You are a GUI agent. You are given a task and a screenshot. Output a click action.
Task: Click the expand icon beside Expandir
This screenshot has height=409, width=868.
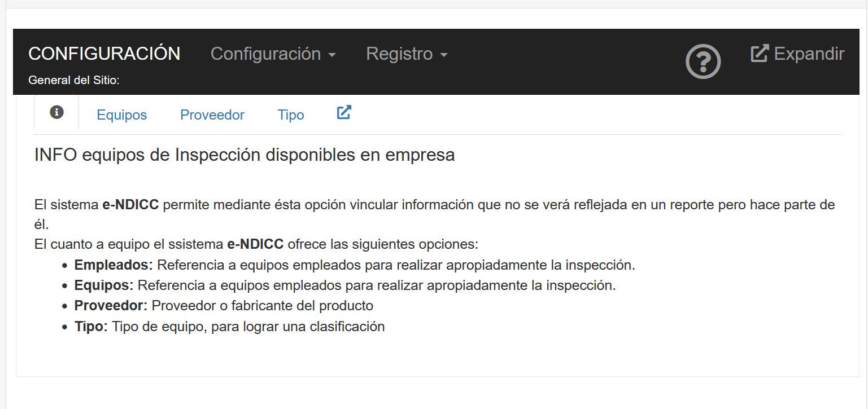760,54
